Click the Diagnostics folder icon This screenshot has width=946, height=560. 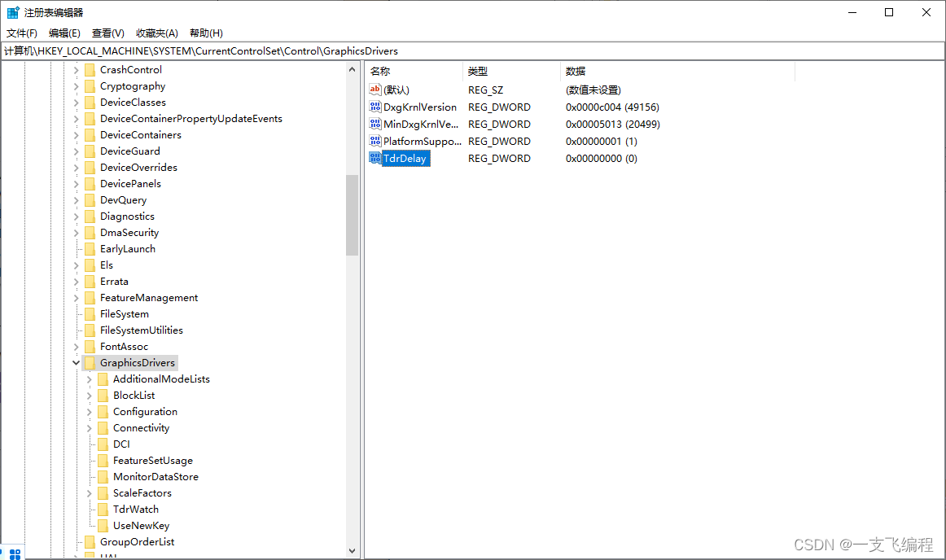(x=90, y=216)
